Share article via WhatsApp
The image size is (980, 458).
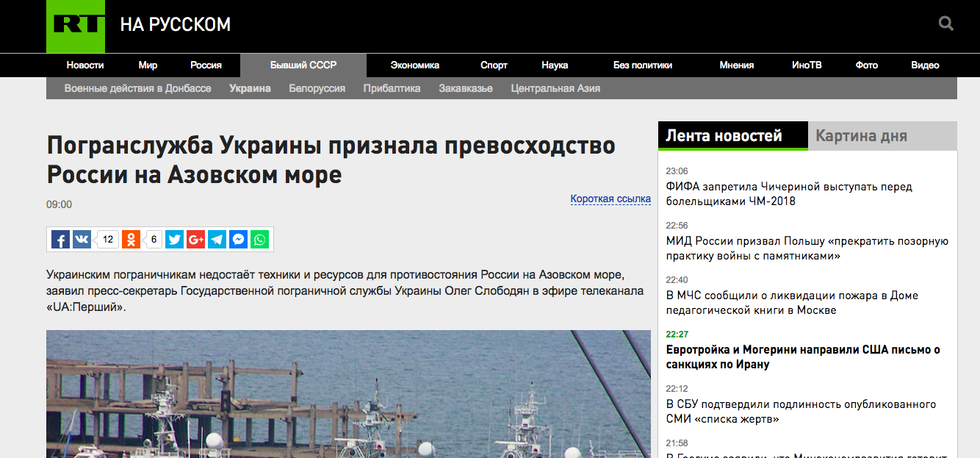coord(259,240)
